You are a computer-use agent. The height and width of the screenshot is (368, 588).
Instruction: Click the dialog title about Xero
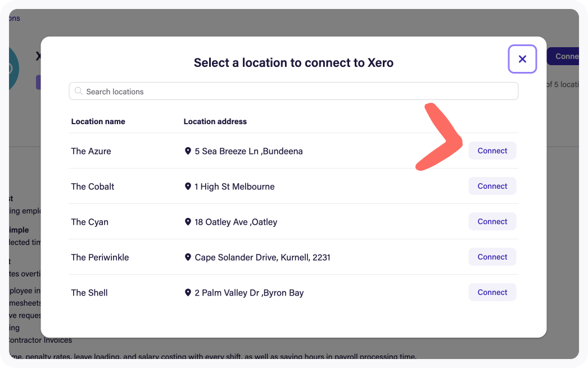pyautogui.click(x=293, y=63)
